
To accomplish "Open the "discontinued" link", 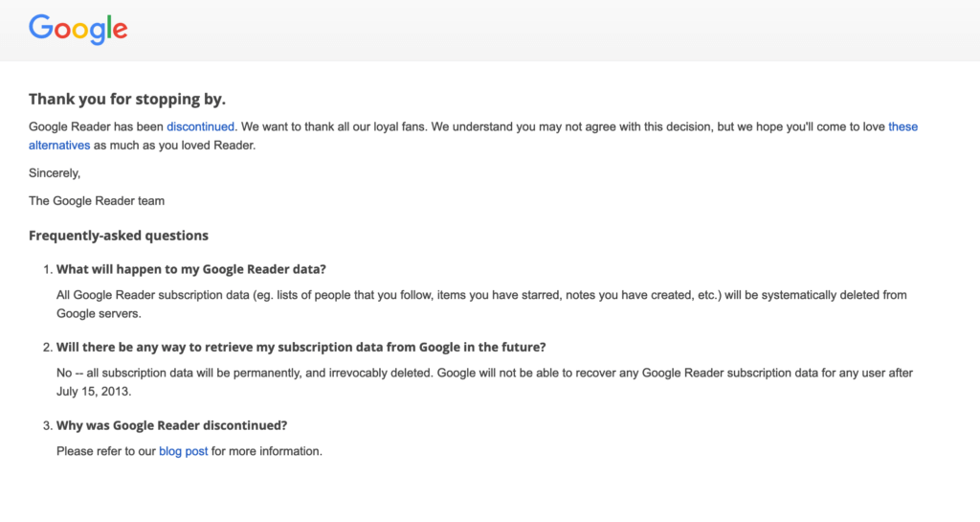I will point(200,126).
